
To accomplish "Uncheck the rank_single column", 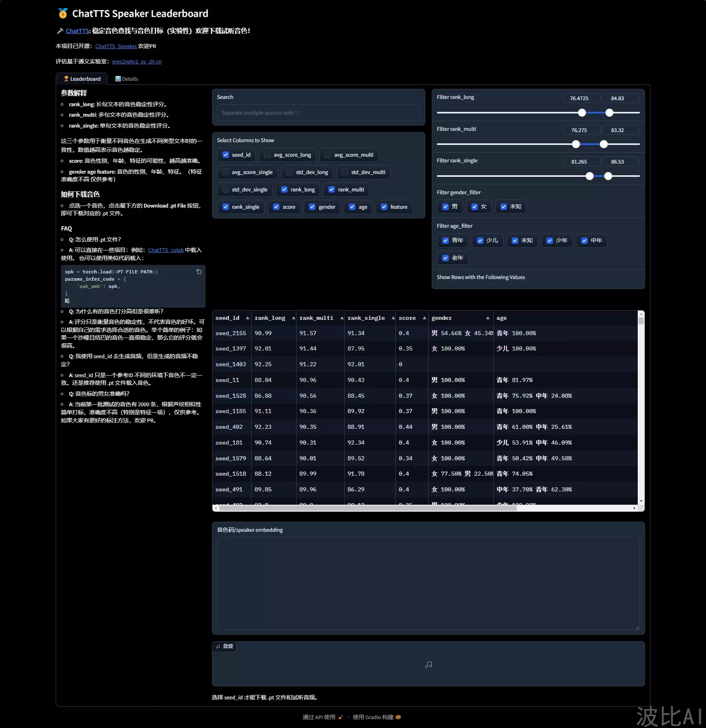I will (x=226, y=207).
